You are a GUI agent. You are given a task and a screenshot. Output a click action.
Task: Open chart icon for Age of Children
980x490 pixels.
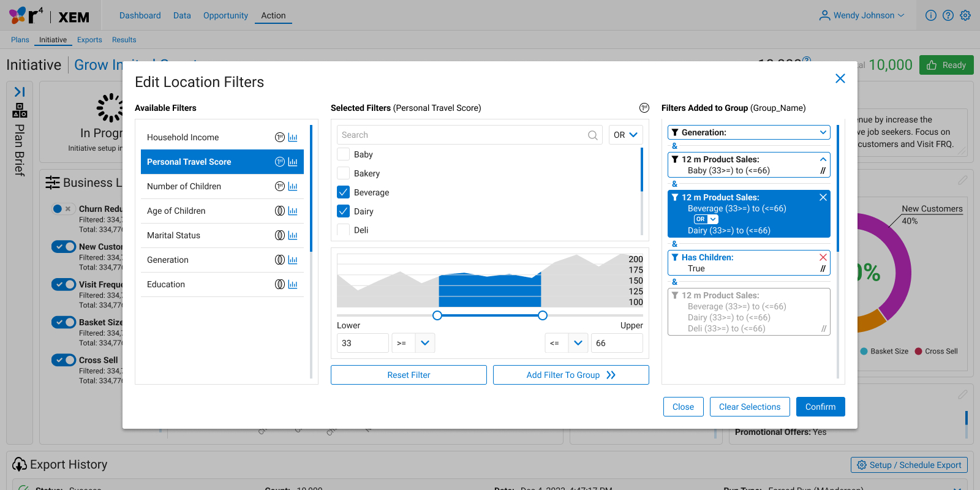click(x=293, y=211)
